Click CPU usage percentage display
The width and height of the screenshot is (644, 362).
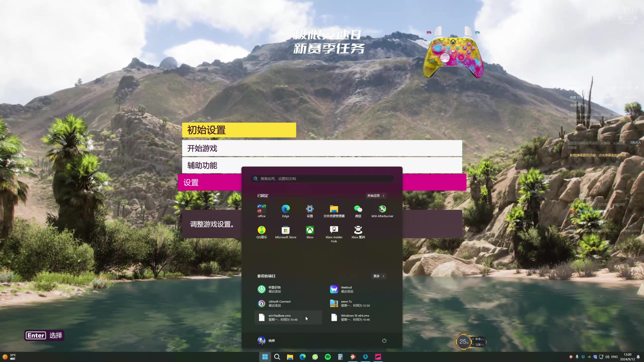[464, 341]
